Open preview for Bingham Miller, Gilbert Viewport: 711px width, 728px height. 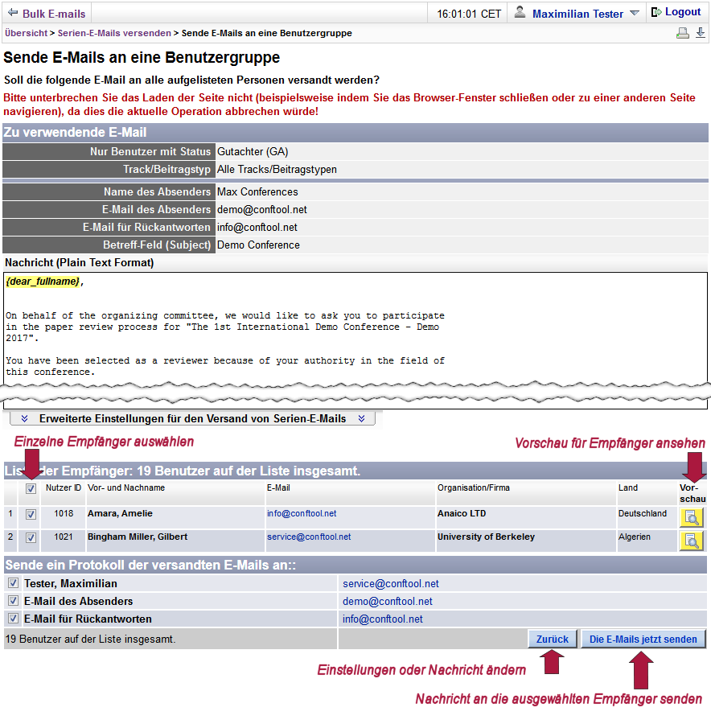[691, 541]
